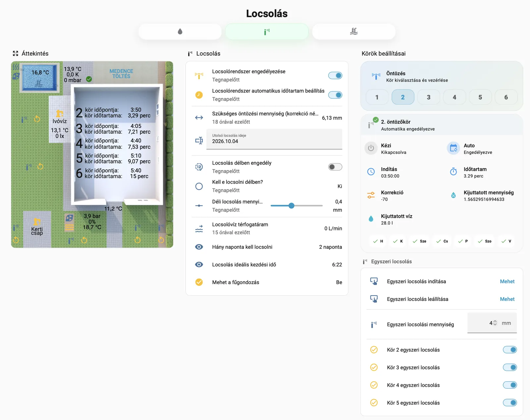Toggle Kör 4 egyszeri locsolás switch

click(510, 385)
